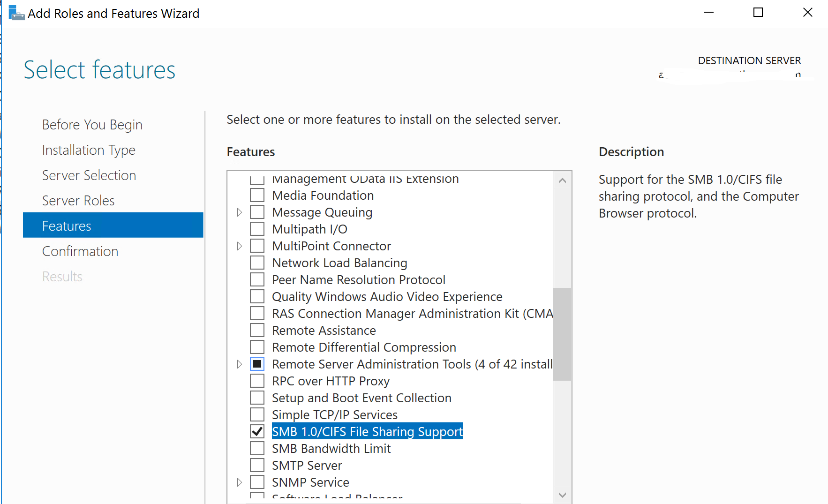
Task: Switch to the Server Selection step
Action: point(89,175)
